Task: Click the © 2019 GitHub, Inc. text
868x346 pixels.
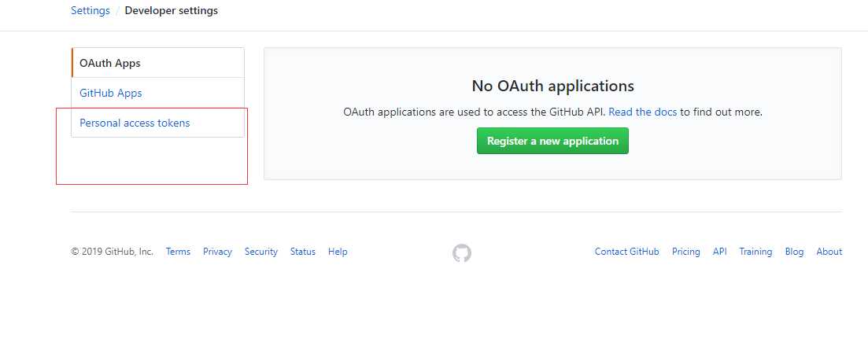Action: [x=113, y=252]
